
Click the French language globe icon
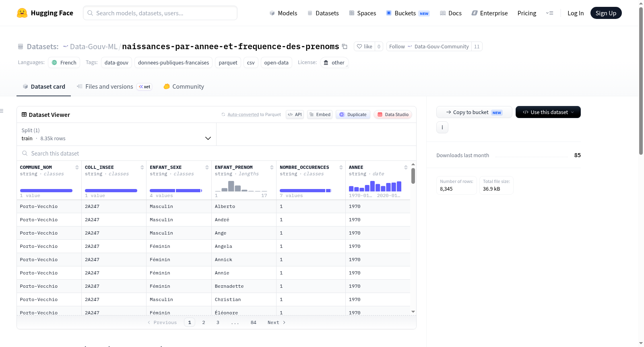tap(54, 62)
